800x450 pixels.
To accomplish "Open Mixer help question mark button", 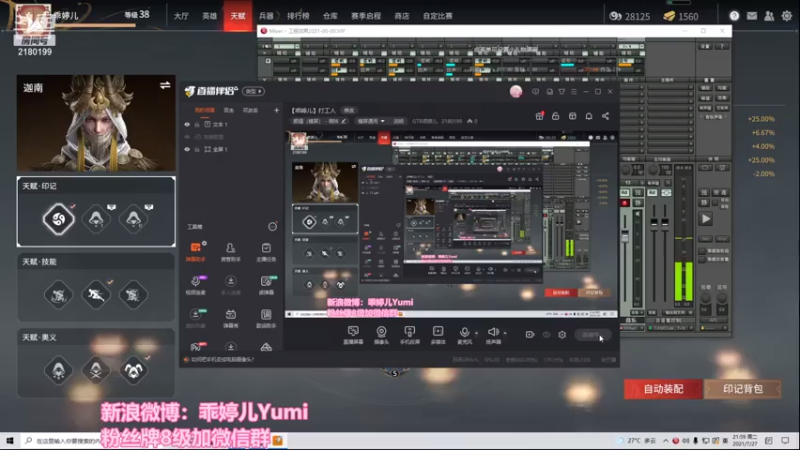I will (721, 46).
